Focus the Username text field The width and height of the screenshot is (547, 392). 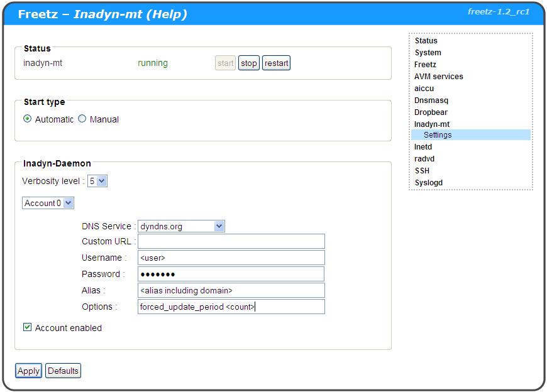[231, 258]
